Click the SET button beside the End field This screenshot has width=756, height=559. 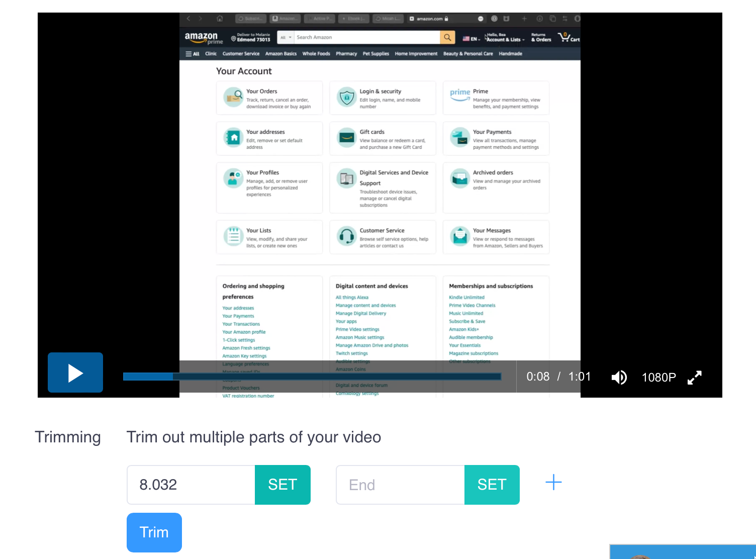click(492, 485)
